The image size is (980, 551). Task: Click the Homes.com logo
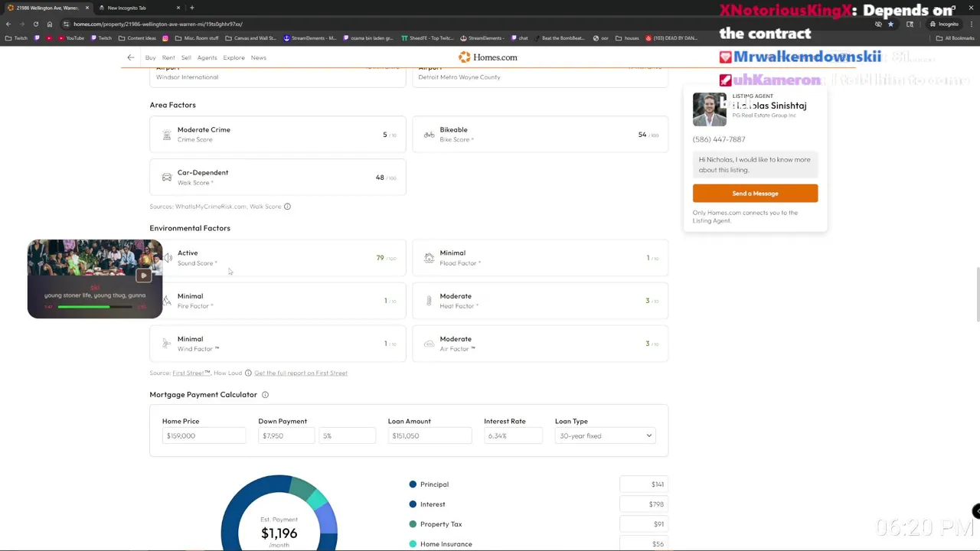point(488,57)
